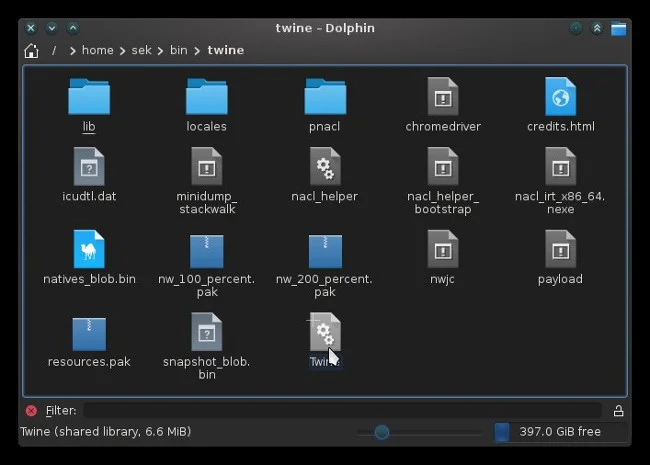Select the resources.pak archive

pyautogui.click(x=89, y=332)
